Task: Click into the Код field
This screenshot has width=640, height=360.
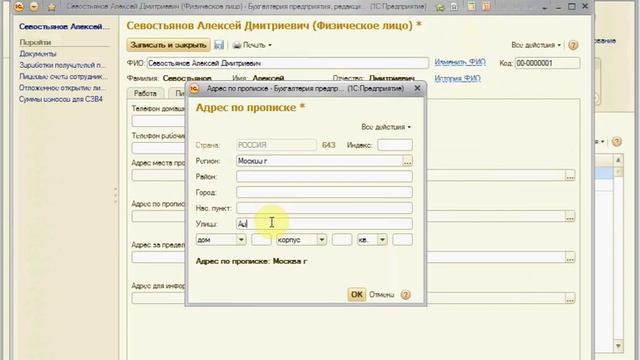Action: tap(547, 63)
